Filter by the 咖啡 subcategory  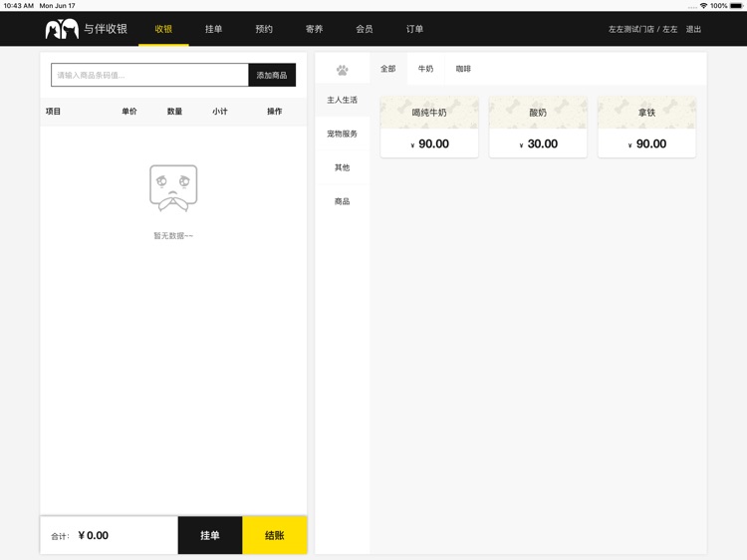pos(463,69)
